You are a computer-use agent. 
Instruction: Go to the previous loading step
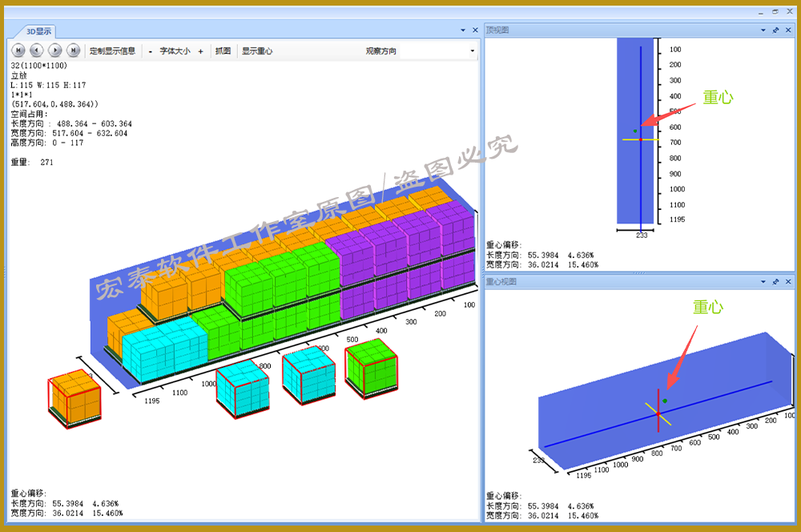click(36, 50)
